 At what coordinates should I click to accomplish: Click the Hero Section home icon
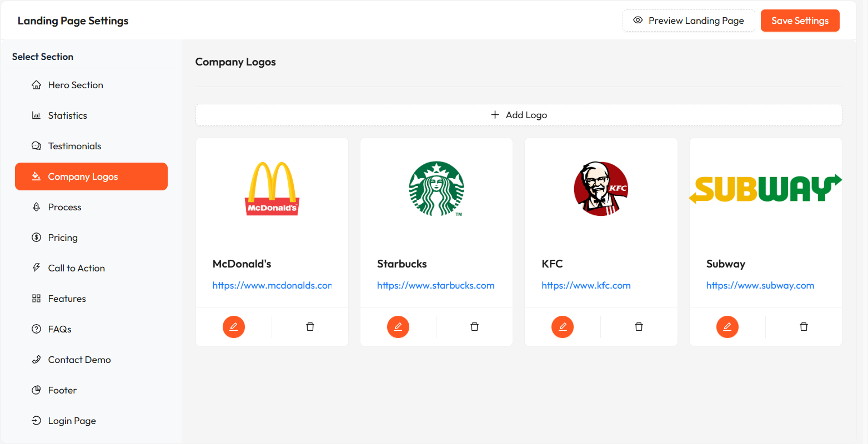pyautogui.click(x=37, y=85)
